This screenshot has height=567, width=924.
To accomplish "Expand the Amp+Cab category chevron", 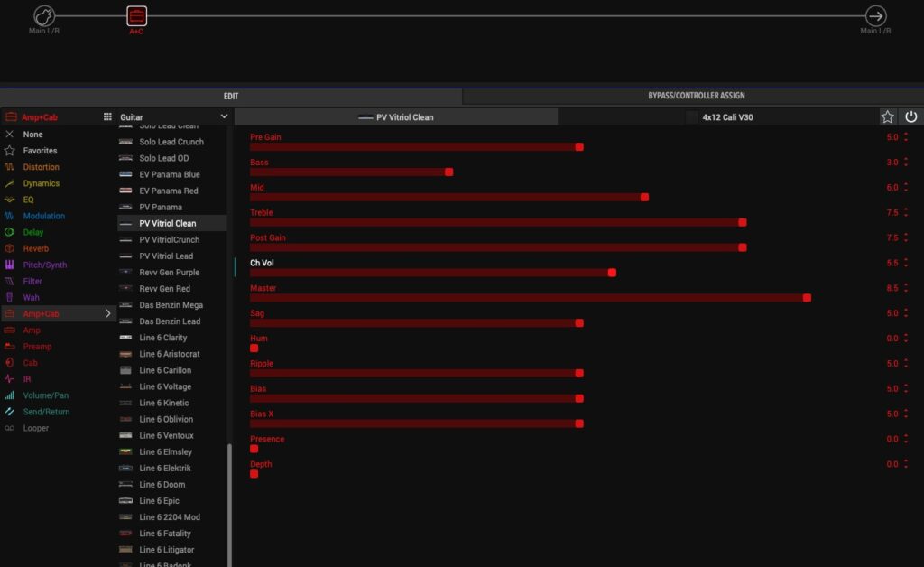I will click(108, 313).
